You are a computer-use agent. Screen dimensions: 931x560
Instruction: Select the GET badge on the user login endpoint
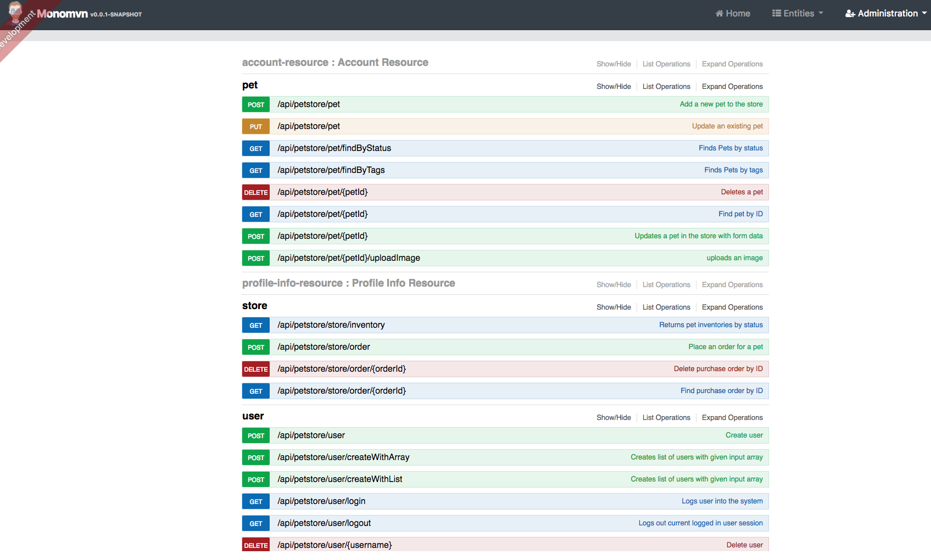point(255,501)
